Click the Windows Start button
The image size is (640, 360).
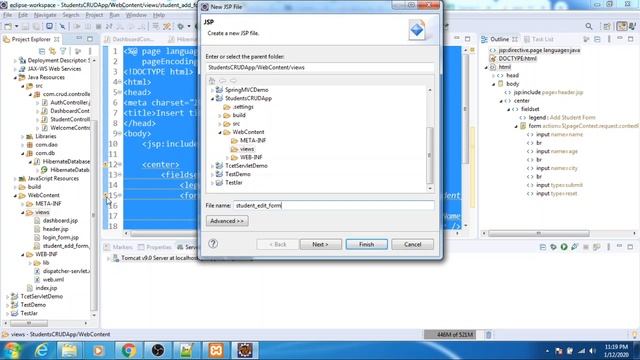(x=11, y=351)
